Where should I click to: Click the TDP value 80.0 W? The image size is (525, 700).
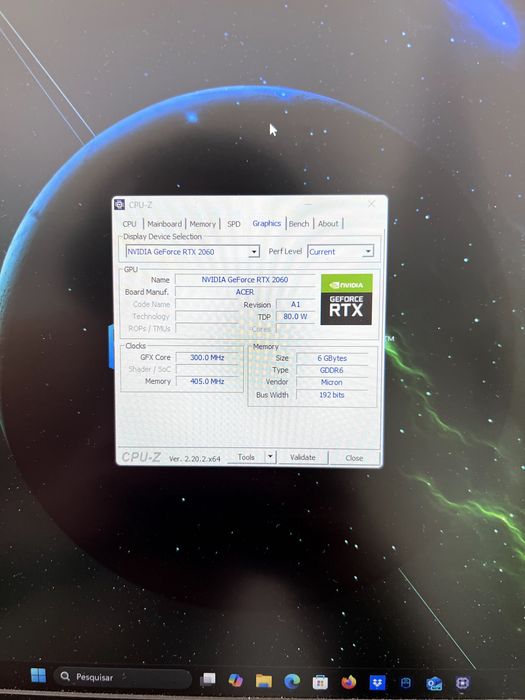tap(296, 316)
